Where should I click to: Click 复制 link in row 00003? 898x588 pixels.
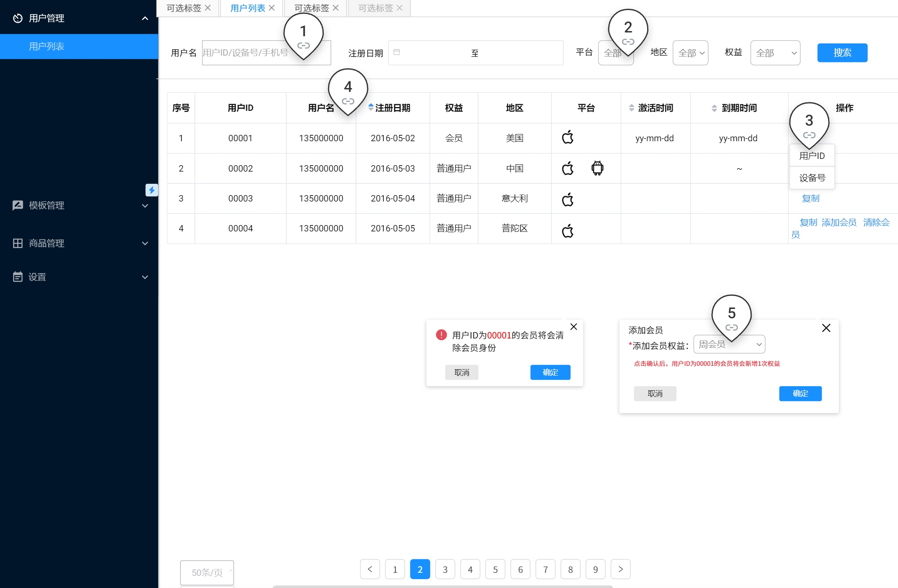pyautogui.click(x=810, y=198)
